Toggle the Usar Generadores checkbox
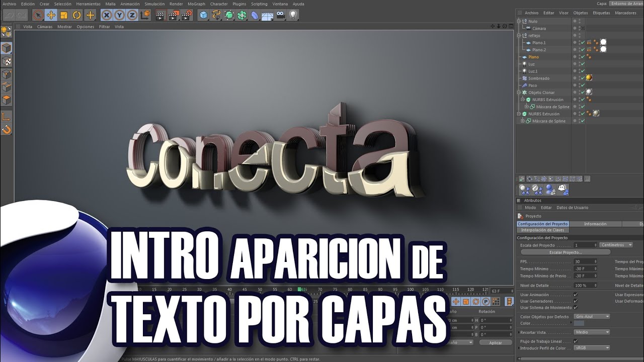The height and width of the screenshot is (362, 644). pyautogui.click(x=576, y=301)
